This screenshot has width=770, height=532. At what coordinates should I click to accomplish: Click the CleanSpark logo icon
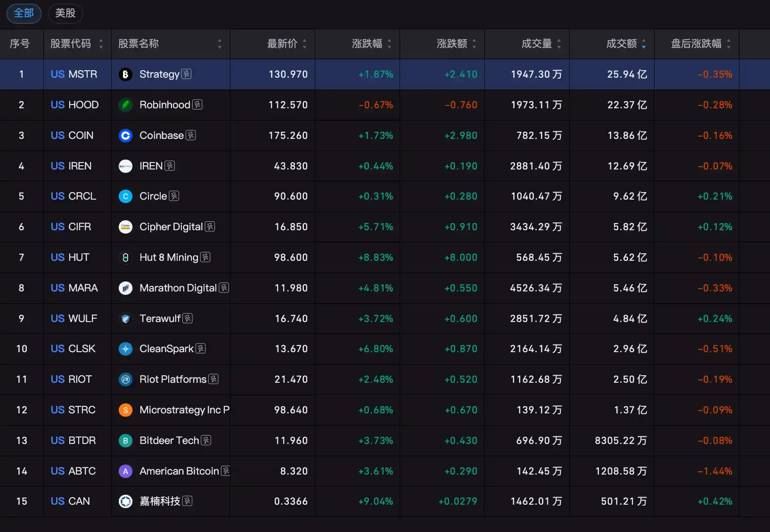[125, 349]
